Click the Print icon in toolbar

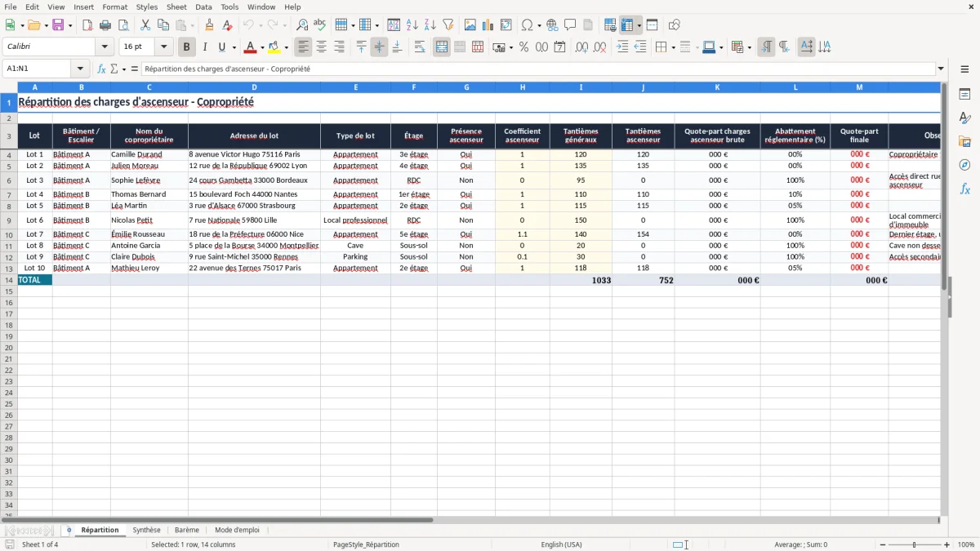coord(105,25)
